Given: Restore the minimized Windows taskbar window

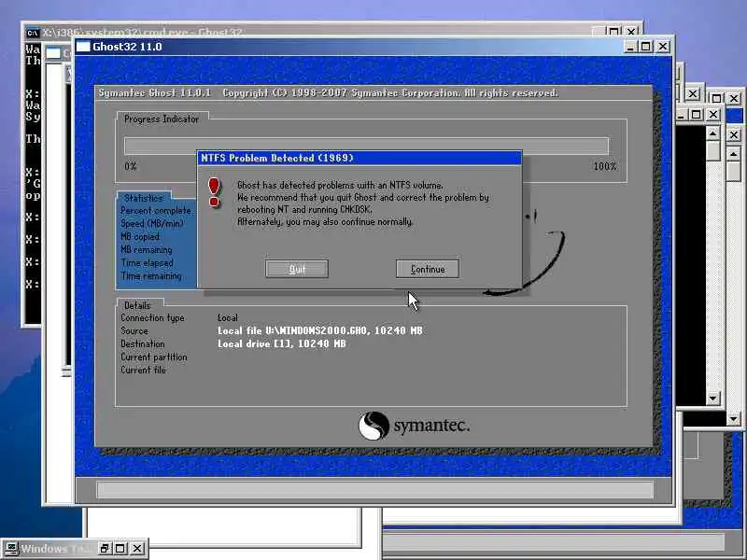Looking at the screenshot, I should (x=105, y=548).
